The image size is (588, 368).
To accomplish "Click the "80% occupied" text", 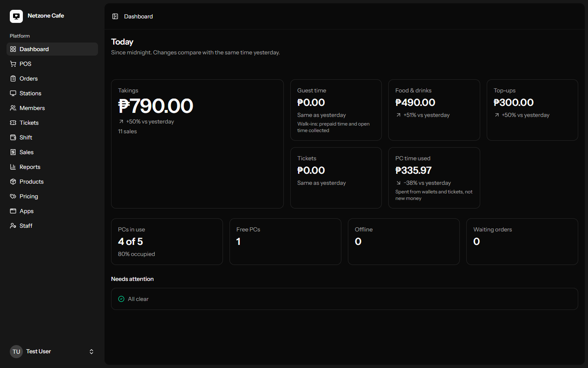I will pyautogui.click(x=136, y=254).
